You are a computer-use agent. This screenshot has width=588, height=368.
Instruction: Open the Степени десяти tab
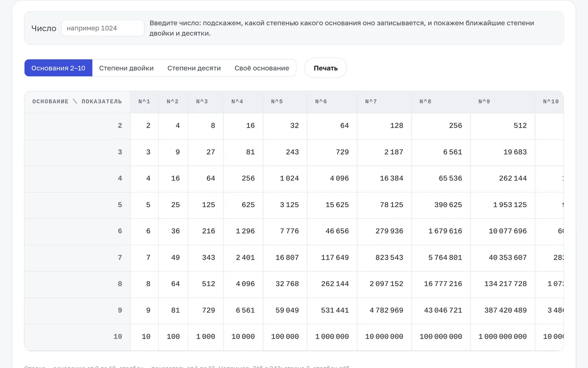[x=194, y=68]
